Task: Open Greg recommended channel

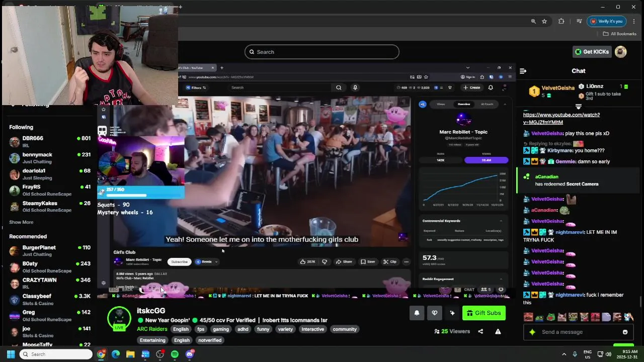Action: point(50,315)
